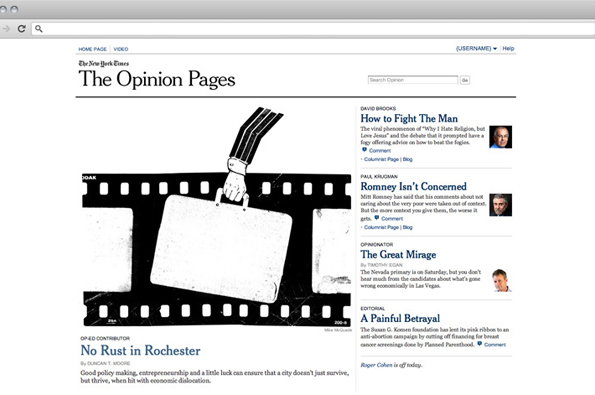Open headline Romney Isn't Concerned
This screenshot has height=395, width=595.
(414, 186)
